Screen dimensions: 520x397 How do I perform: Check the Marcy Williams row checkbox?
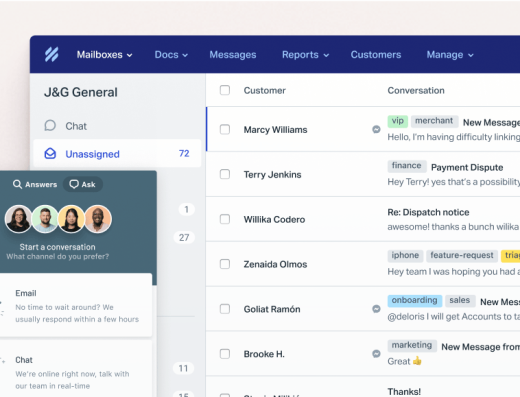(225, 129)
